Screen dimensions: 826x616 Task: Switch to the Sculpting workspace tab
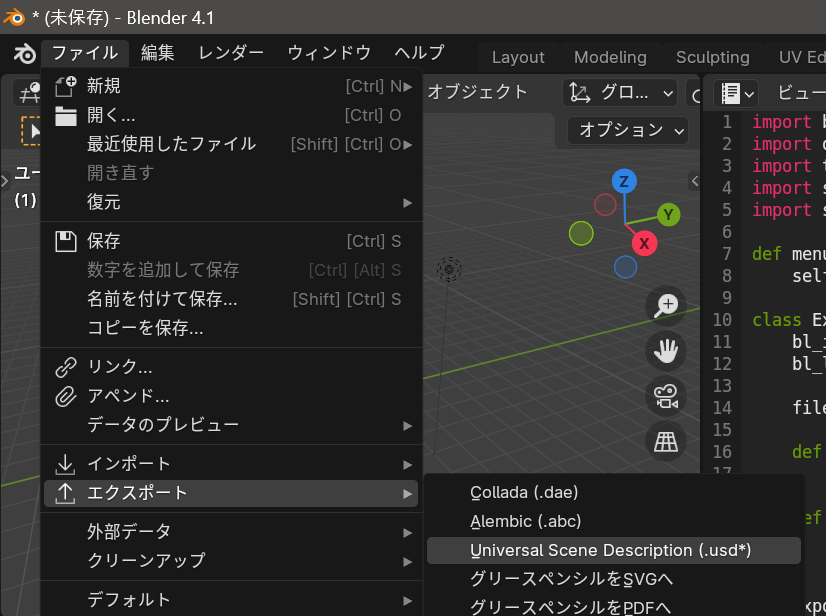[x=713, y=57]
